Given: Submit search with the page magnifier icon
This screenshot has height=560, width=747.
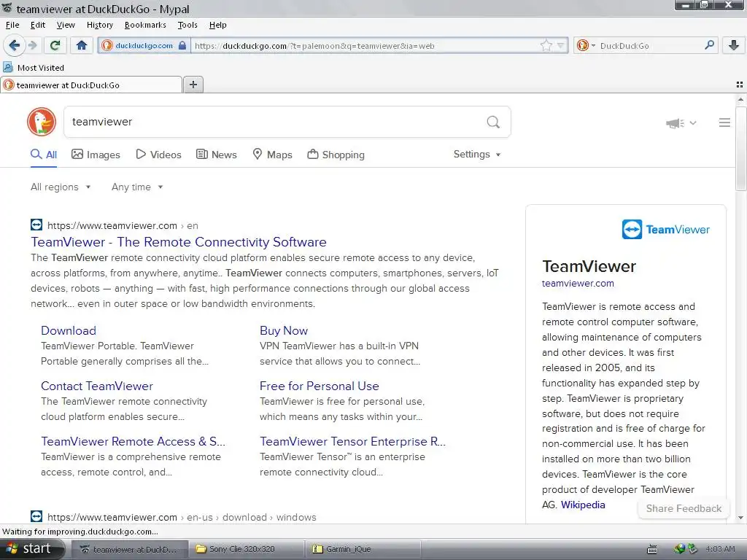Looking at the screenshot, I should tap(493, 122).
